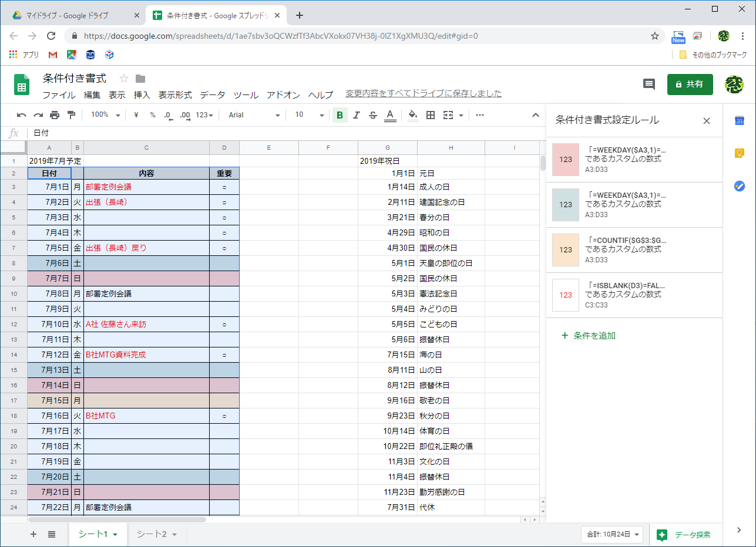Open その他のブックマーク folder

[x=713, y=55]
